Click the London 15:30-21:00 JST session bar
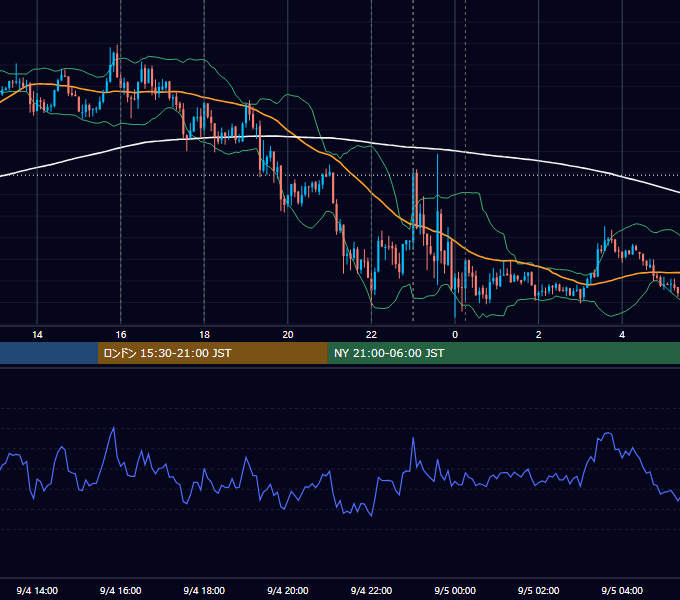The height and width of the screenshot is (600, 680). click(212, 353)
